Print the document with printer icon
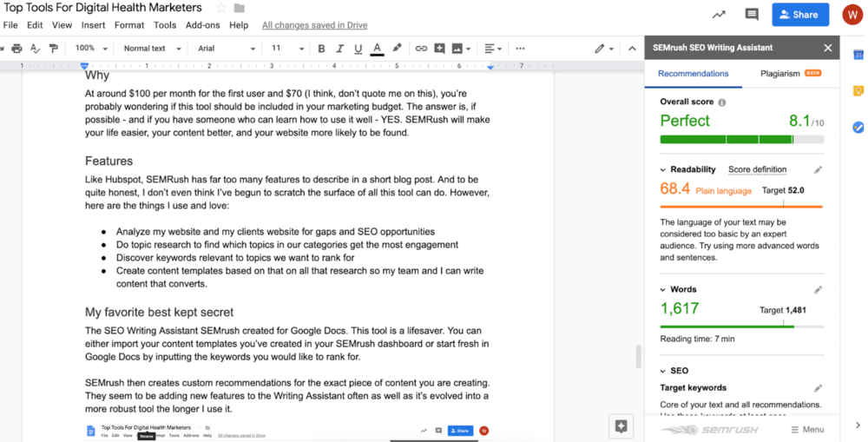 [17, 49]
